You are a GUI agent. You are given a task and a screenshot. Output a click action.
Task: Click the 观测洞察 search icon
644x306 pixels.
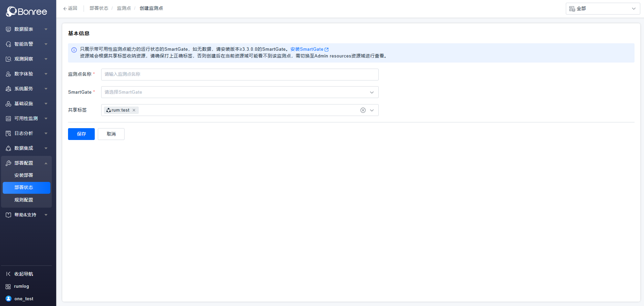8,59
